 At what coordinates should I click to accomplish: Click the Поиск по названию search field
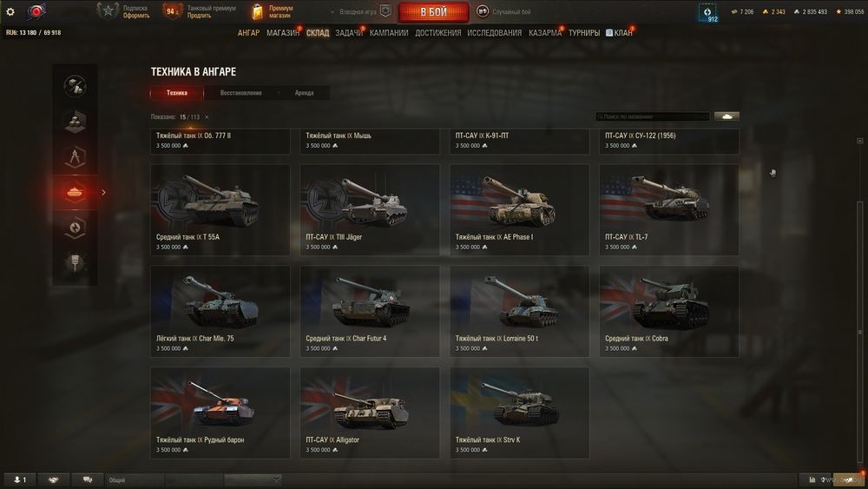tap(653, 116)
